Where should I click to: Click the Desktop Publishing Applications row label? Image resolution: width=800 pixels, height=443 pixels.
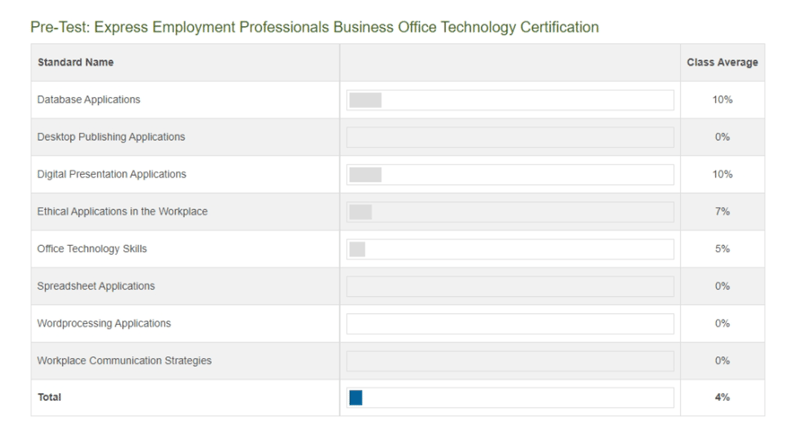[x=111, y=137]
